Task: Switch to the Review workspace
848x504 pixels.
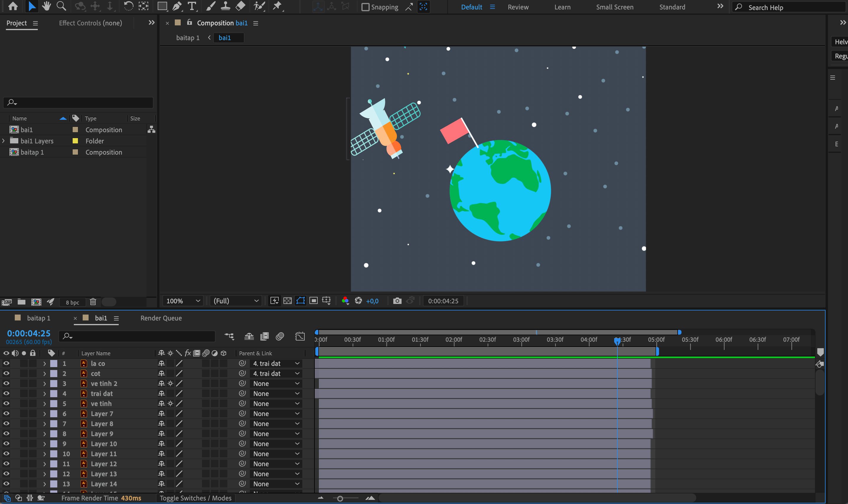Action: (518, 7)
